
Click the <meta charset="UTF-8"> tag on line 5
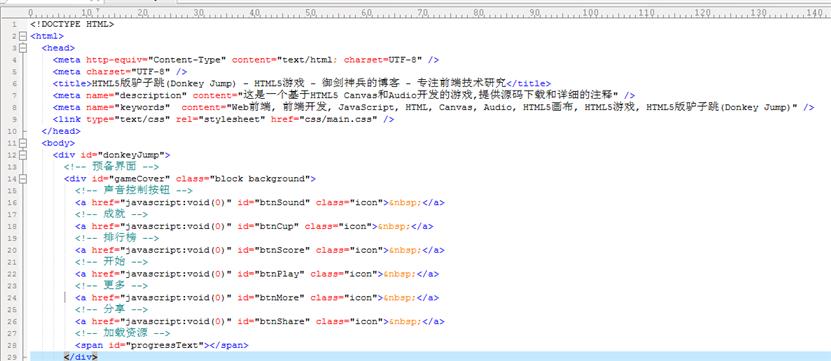point(120,72)
